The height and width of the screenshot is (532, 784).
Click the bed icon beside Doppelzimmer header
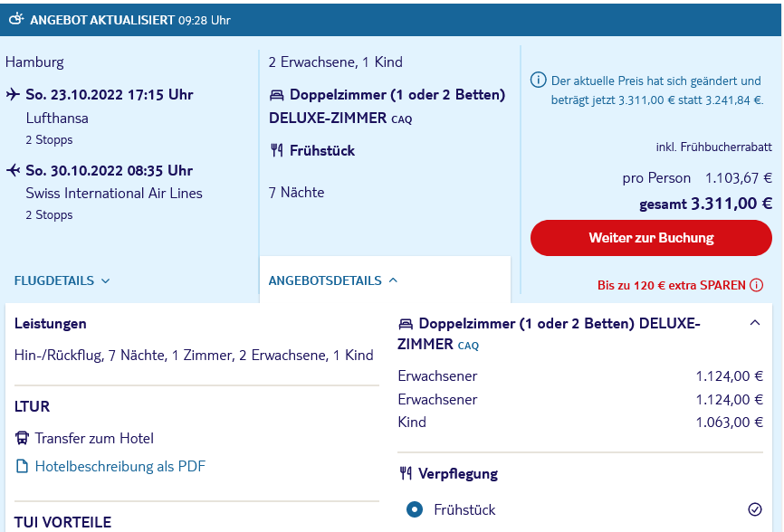[x=276, y=94]
